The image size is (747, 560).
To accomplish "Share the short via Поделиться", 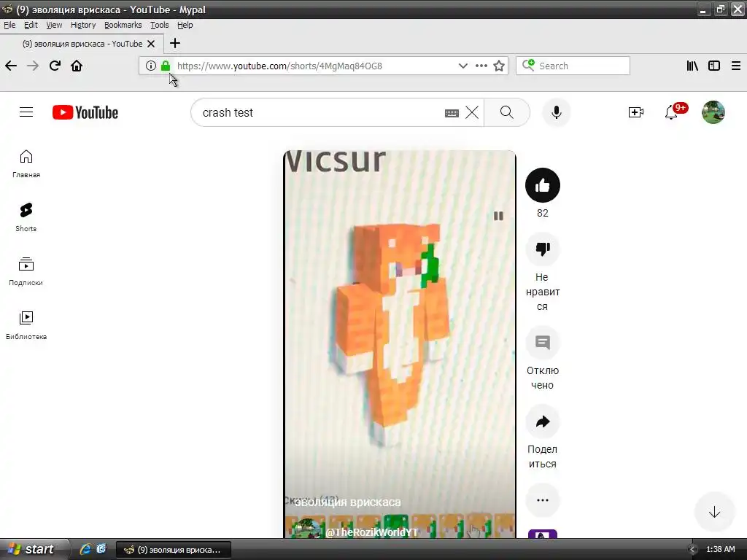I will click(x=543, y=421).
